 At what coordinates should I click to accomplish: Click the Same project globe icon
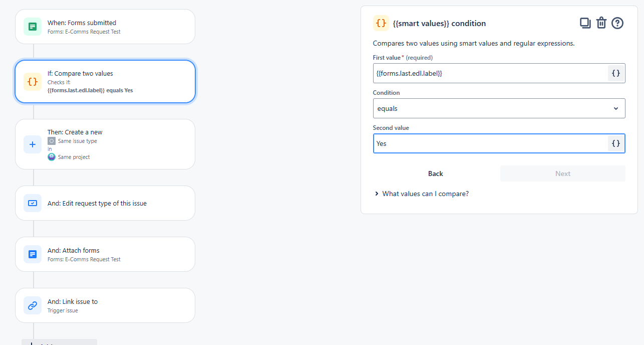[52, 157]
